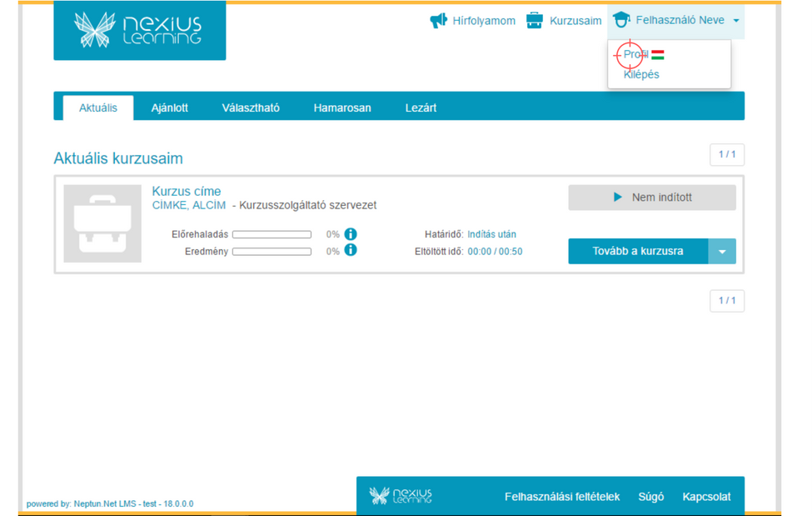Image resolution: width=812 pixels, height=516 pixels.
Task: Click the Nem indított status button
Action: click(x=652, y=198)
